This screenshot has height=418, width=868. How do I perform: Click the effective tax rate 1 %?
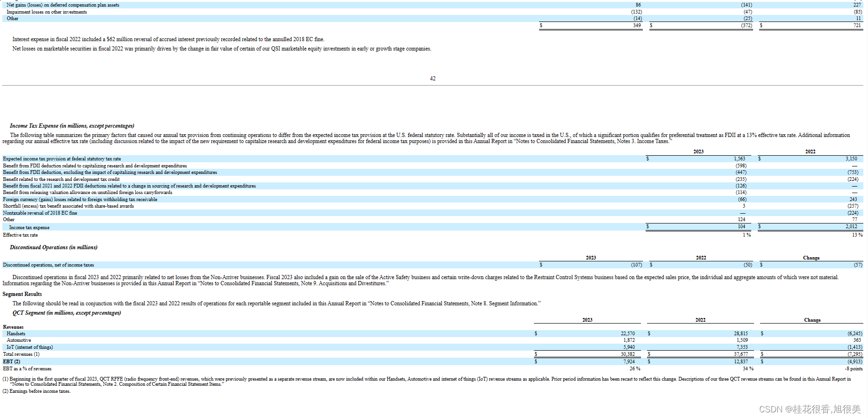tap(747, 235)
